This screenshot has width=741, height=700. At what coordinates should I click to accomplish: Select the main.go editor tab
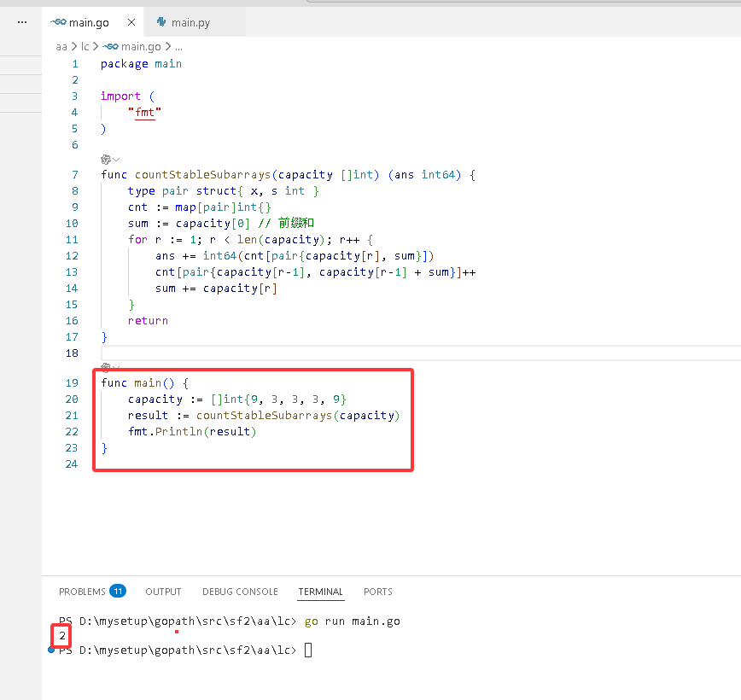(93, 22)
